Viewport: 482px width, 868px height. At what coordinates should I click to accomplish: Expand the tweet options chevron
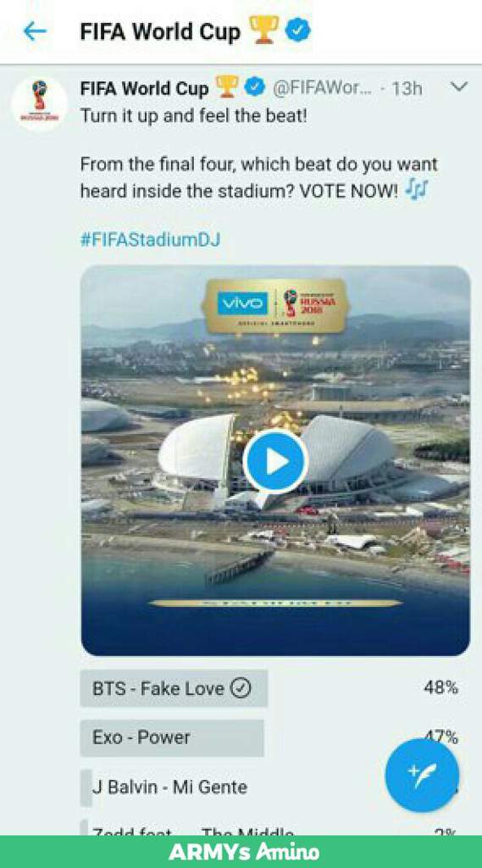pyautogui.click(x=459, y=87)
